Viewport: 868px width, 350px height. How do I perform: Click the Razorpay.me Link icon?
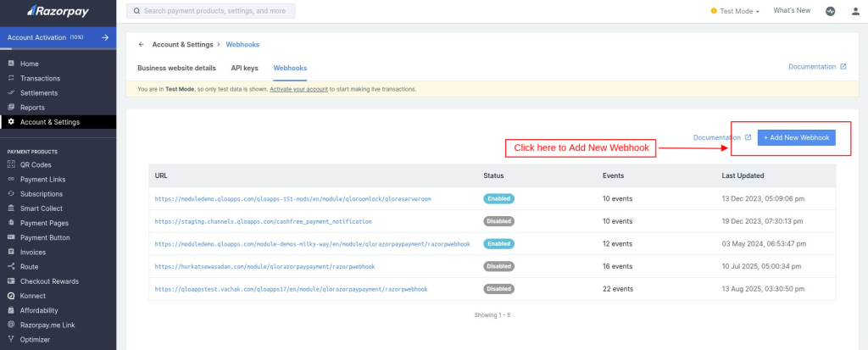click(x=11, y=325)
